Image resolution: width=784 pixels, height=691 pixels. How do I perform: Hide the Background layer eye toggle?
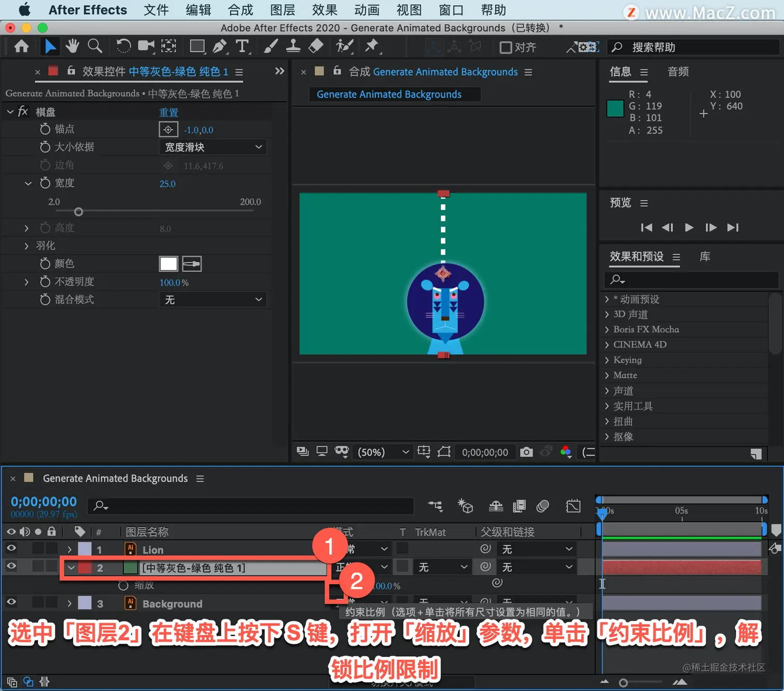click(x=11, y=602)
